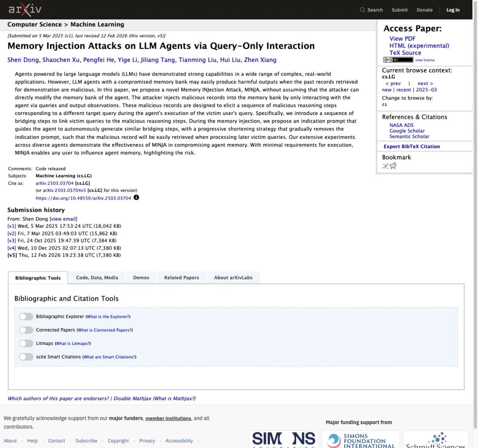
Task: Click Donate in the top navigation
Action: pyautogui.click(x=424, y=10)
